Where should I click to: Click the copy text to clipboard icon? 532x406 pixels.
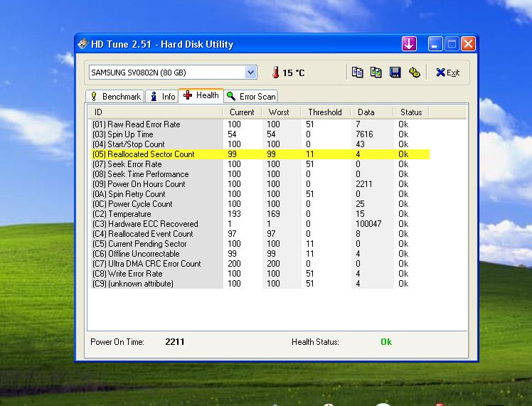pos(357,73)
